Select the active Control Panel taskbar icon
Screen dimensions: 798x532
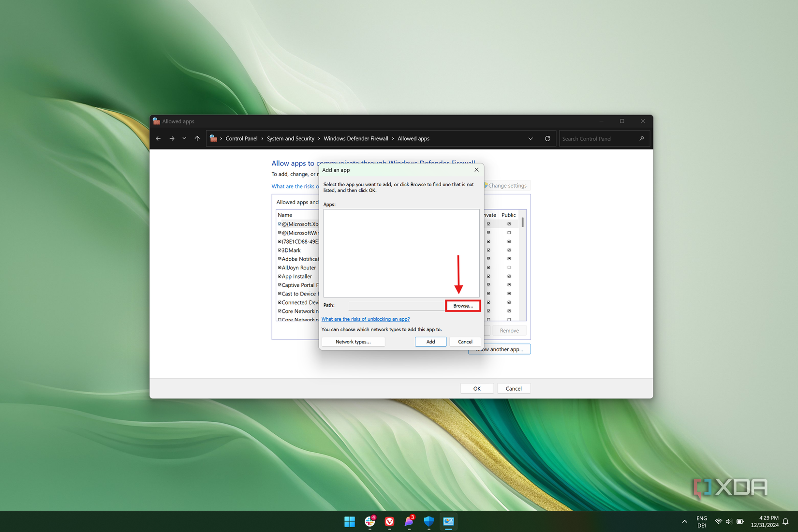pos(448,522)
